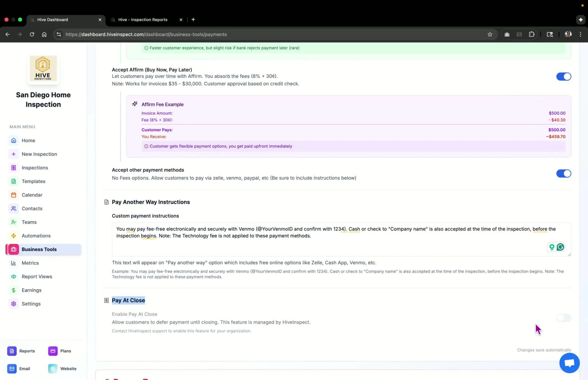Open the Inspections sidebar icon
This screenshot has height=380, width=588.
click(x=13, y=168)
